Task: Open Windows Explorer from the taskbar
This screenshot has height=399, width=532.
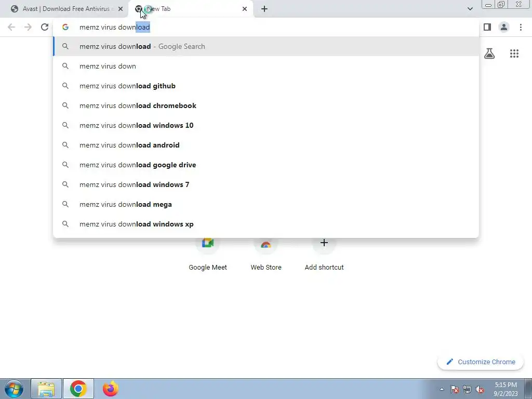Action: (46, 389)
